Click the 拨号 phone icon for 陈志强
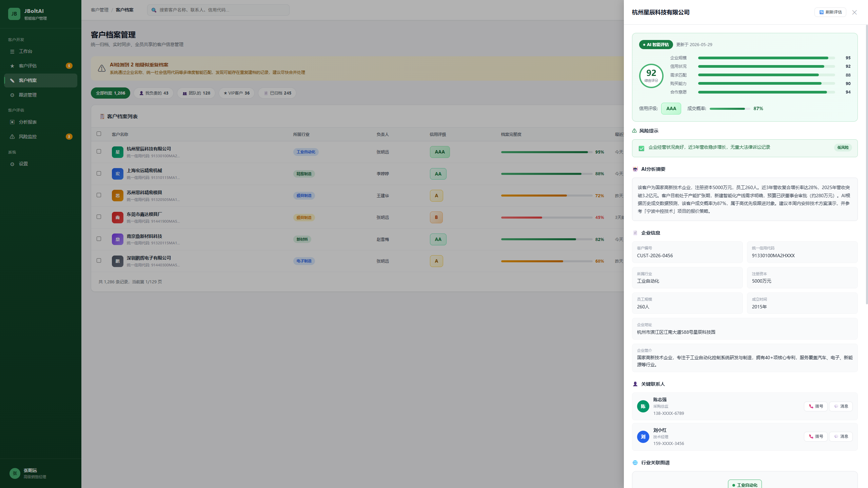Viewport: 868px width, 488px height. pyautogui.click(x=811, y=406)
